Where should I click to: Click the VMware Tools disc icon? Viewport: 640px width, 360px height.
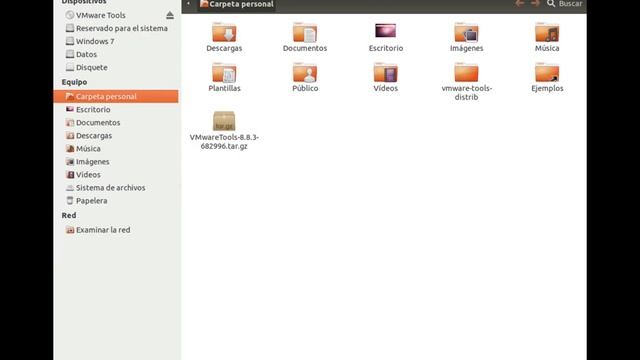point(70,15)
